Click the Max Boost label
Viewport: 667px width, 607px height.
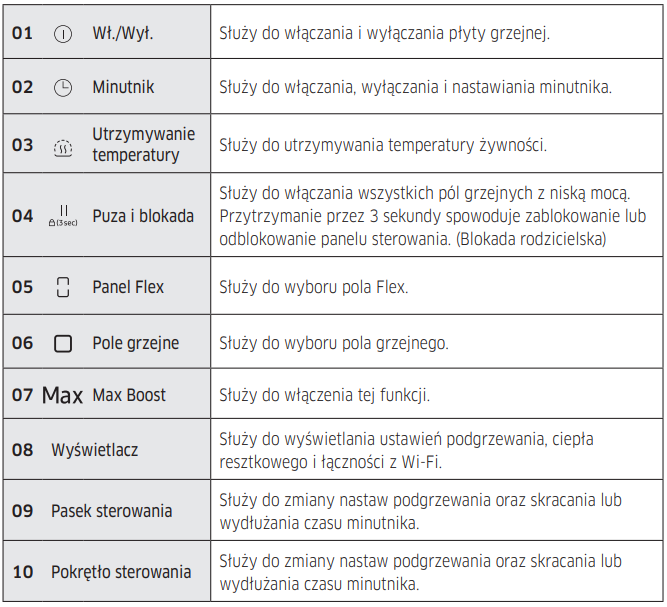129,396
